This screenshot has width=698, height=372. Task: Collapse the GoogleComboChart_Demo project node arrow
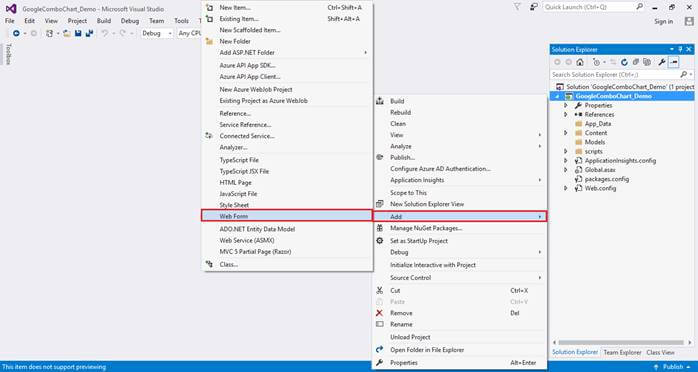point(557,97)
